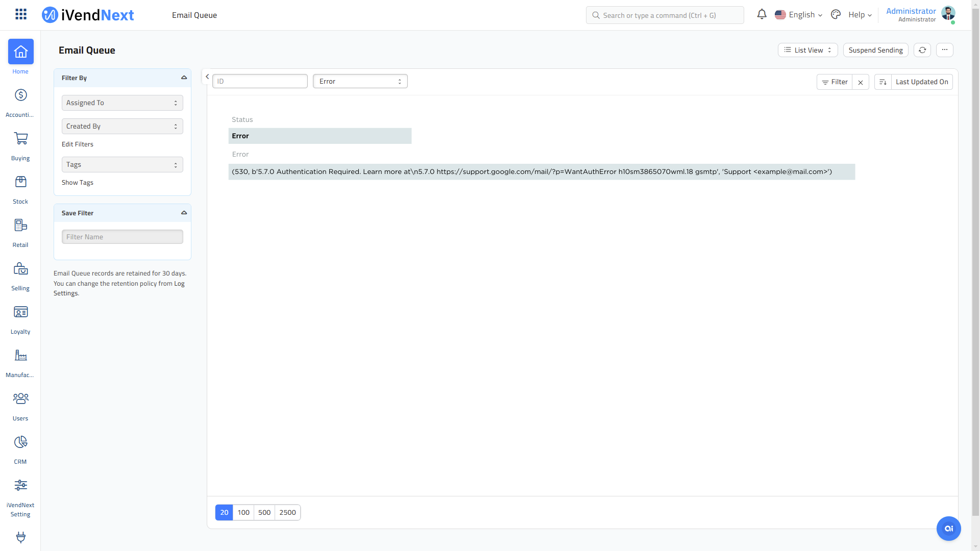Click the Filter Name input field
Screen dimensions: 980x551
tap(122, 237)
